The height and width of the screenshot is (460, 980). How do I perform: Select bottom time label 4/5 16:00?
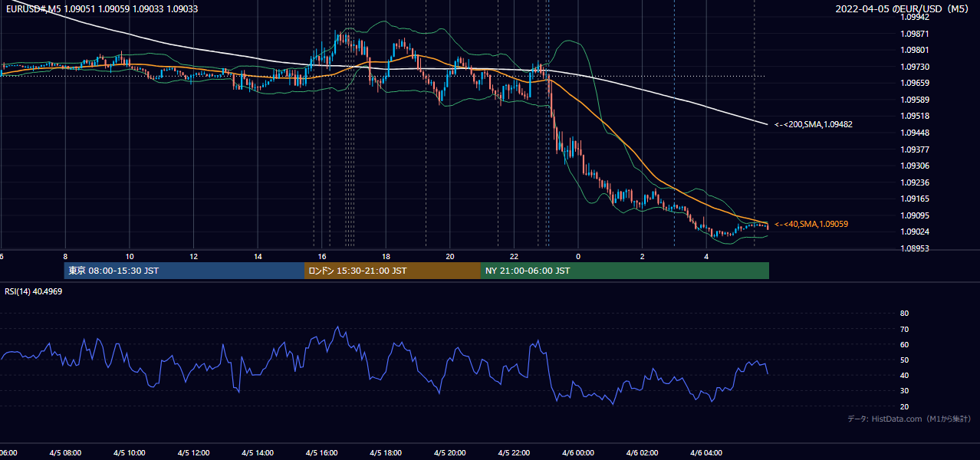click(x=322, y=453)
